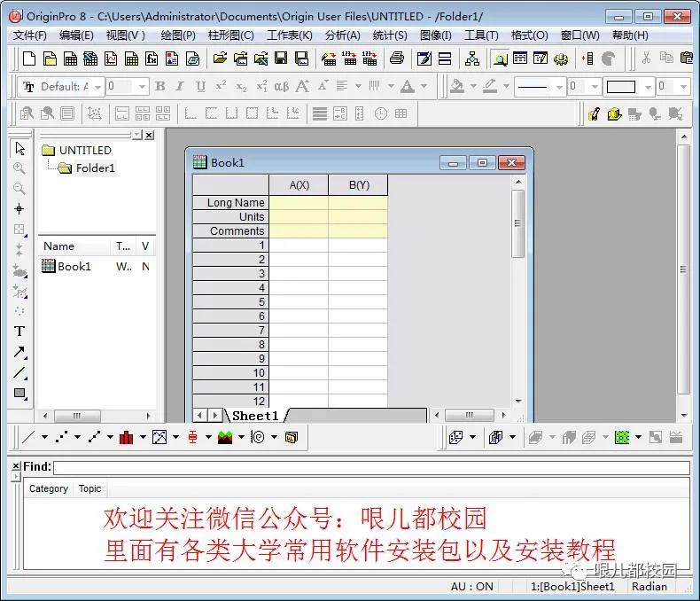Select the Arrow drawing tool
Image resolution: width=700 pixels, height=601 pixels.
coord(19,352)
